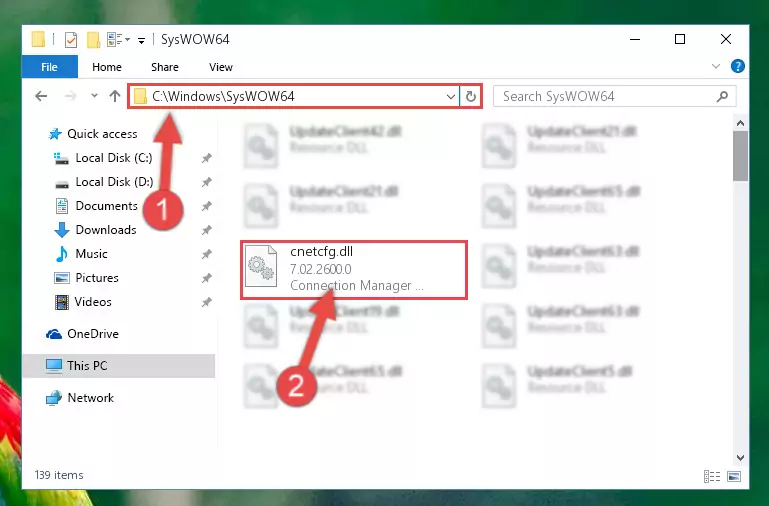Click the pin icon beside Pictures

tap(206, 278)
